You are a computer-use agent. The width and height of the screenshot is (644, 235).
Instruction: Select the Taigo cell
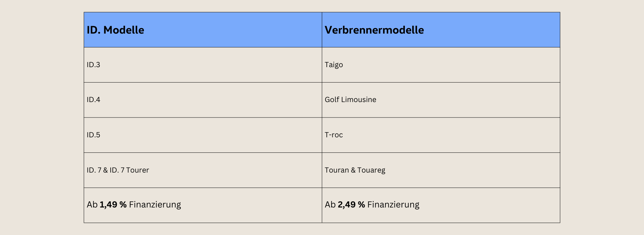pos(334,65)
